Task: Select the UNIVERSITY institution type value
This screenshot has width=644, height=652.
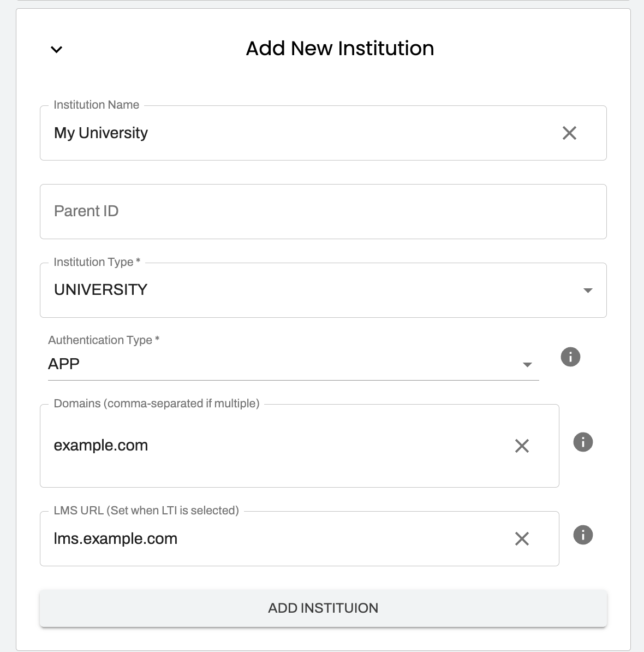Action: pos(100,290)
